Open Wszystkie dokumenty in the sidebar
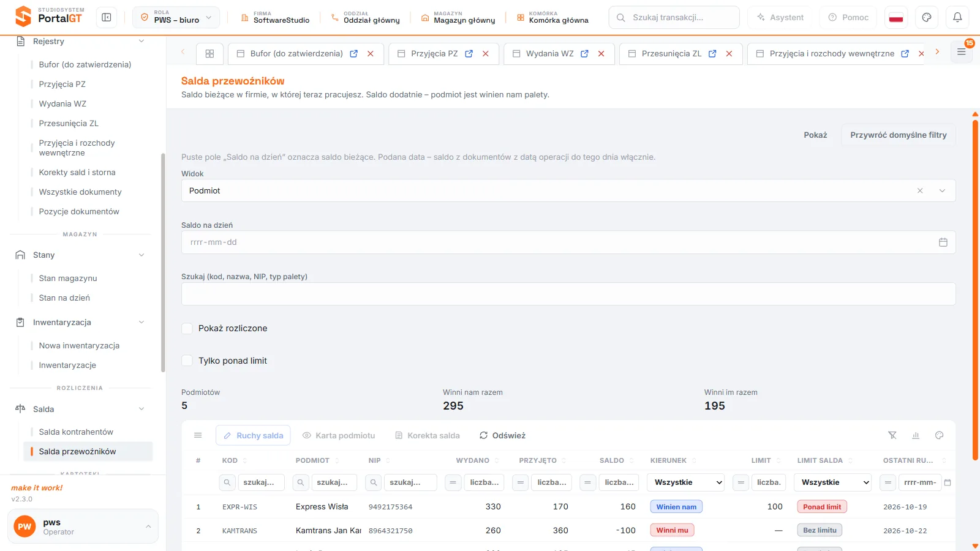Image resolution: width=980 pixels, height=551 pixels. (x=80, y=192)
